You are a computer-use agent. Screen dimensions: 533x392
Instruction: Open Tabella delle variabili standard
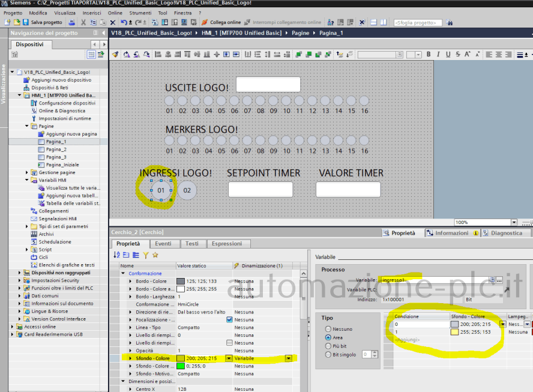coord(73,204)
